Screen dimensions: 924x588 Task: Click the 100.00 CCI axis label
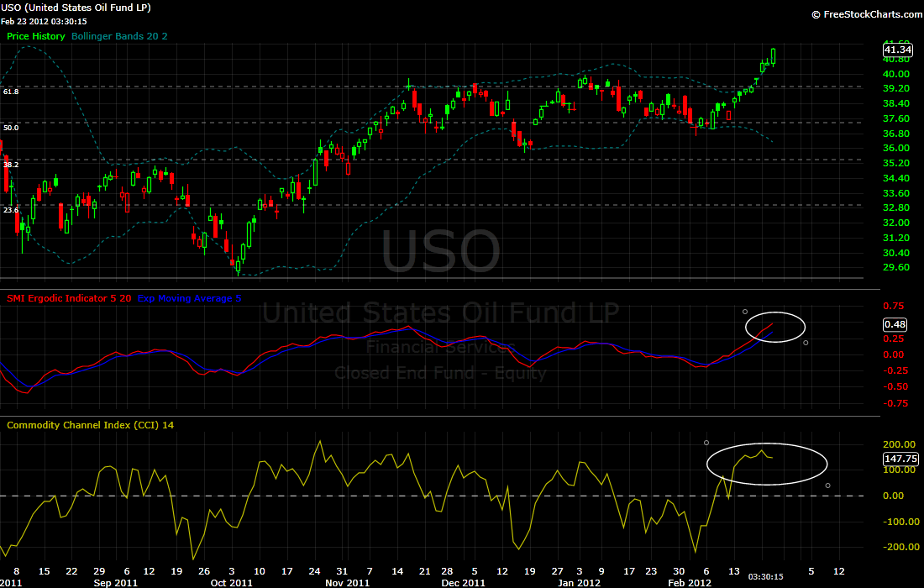tap(900, 470)
